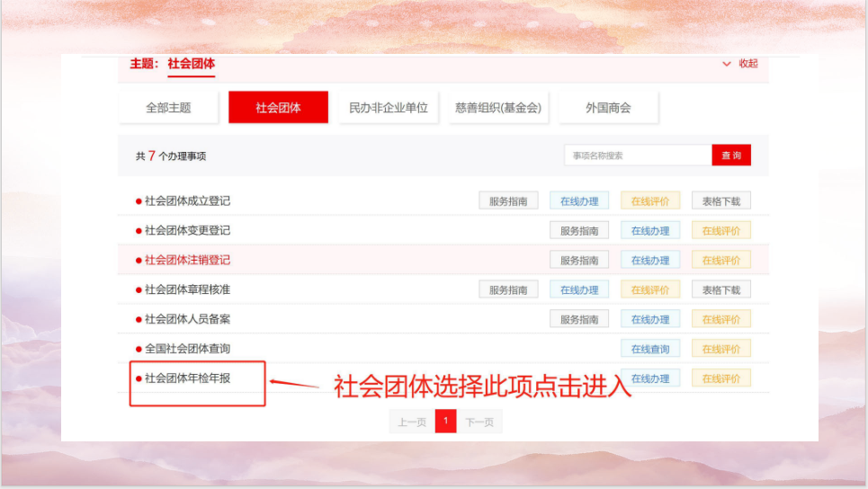The image size is (868, 489).
Task: Open the 社会团体年检年报 item
Action: (x=187, y=378)
